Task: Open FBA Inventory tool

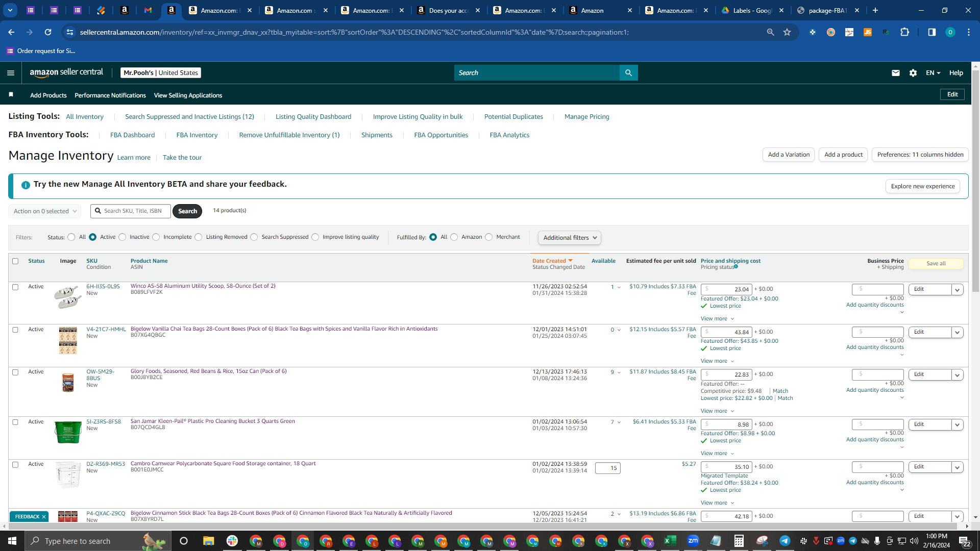Action: 197,135
